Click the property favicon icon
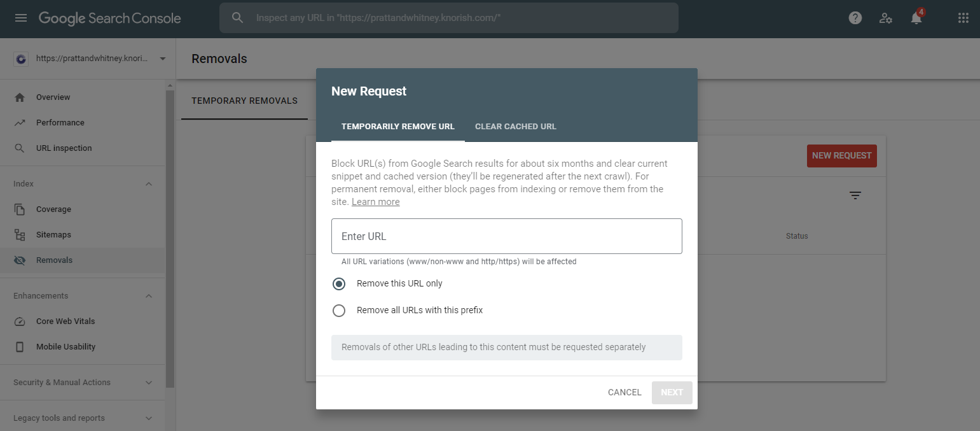 coord(21,59)
